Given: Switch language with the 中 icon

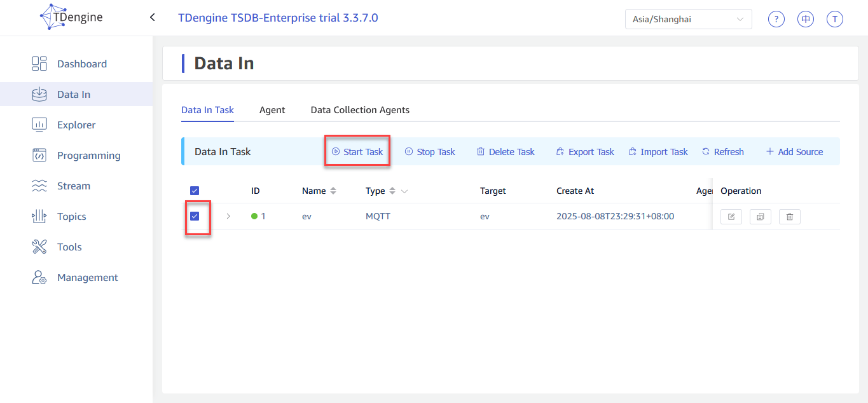Looking at the screenshot, I should pos(806,19).
